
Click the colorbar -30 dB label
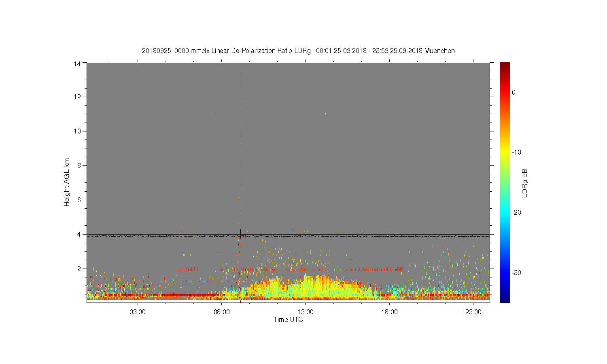516,273
